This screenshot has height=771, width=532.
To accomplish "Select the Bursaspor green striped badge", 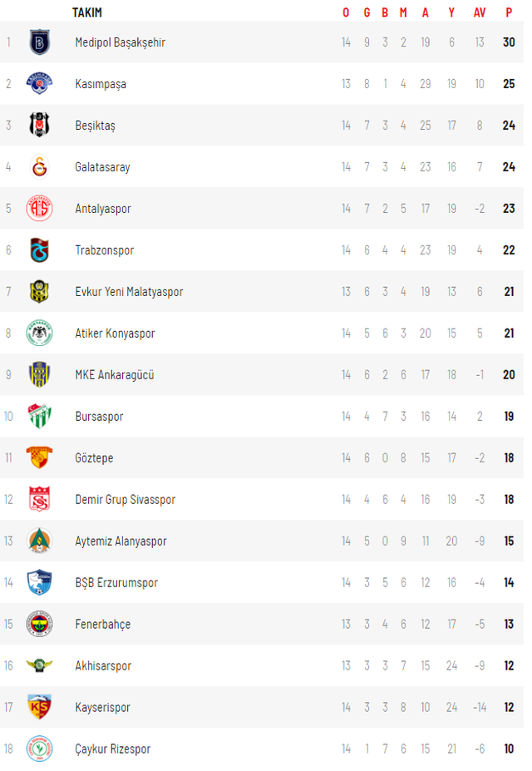I will coord(40,416).
